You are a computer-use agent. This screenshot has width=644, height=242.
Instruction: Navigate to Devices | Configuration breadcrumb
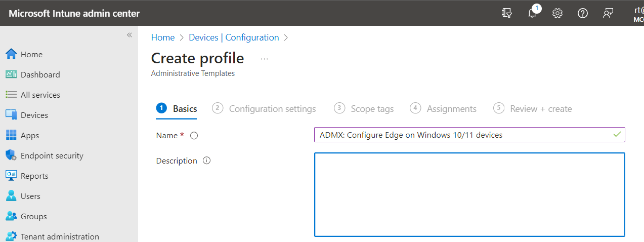[x=234, y=37]
